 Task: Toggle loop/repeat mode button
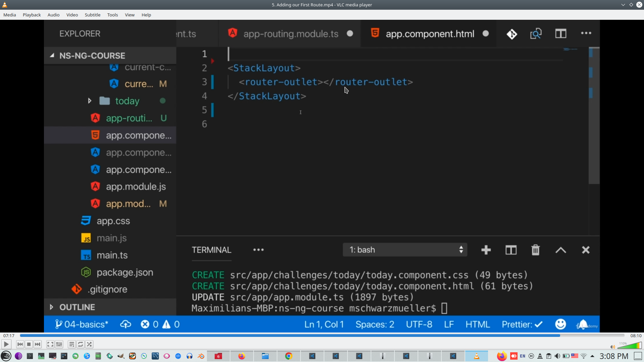(80, 344)
